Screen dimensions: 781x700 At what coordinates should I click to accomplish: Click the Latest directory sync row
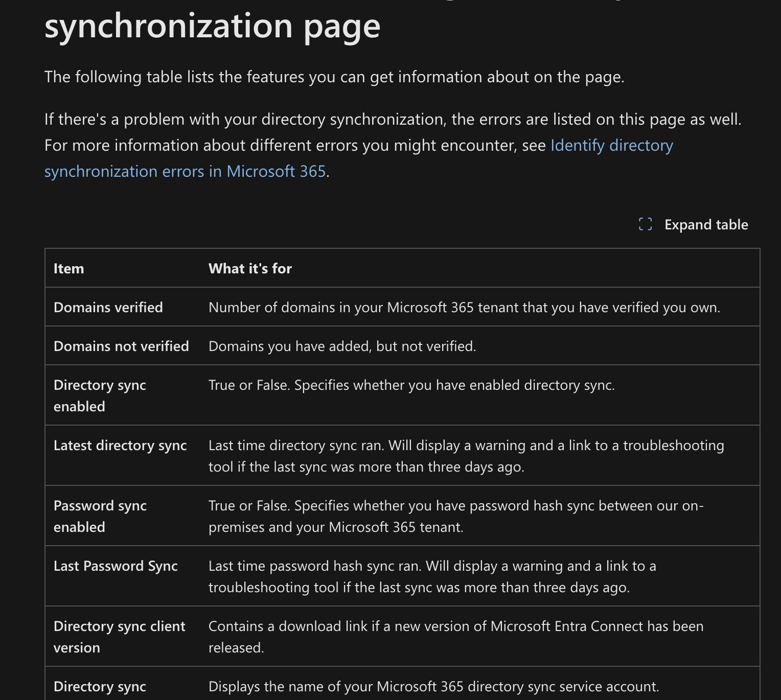[120, 445]
